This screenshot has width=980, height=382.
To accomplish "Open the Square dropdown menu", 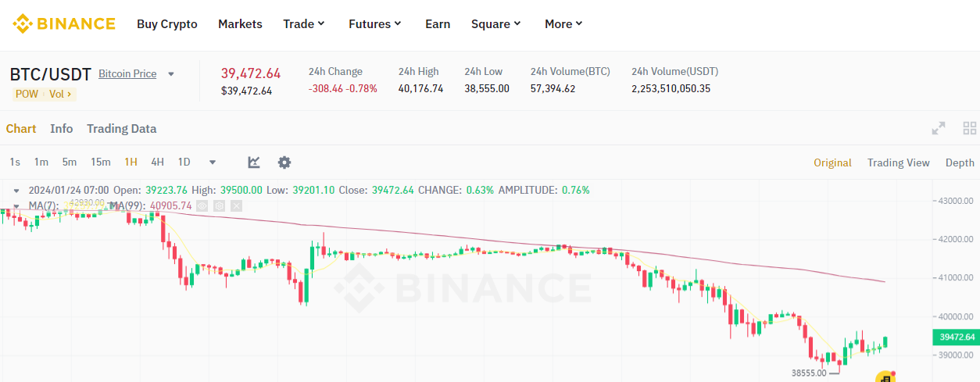I will pos(496,23).
